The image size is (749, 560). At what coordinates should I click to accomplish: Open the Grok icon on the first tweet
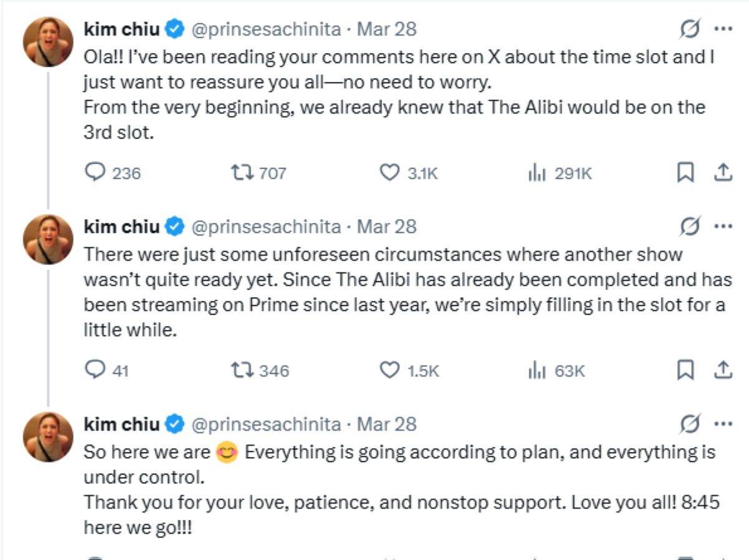690,29
